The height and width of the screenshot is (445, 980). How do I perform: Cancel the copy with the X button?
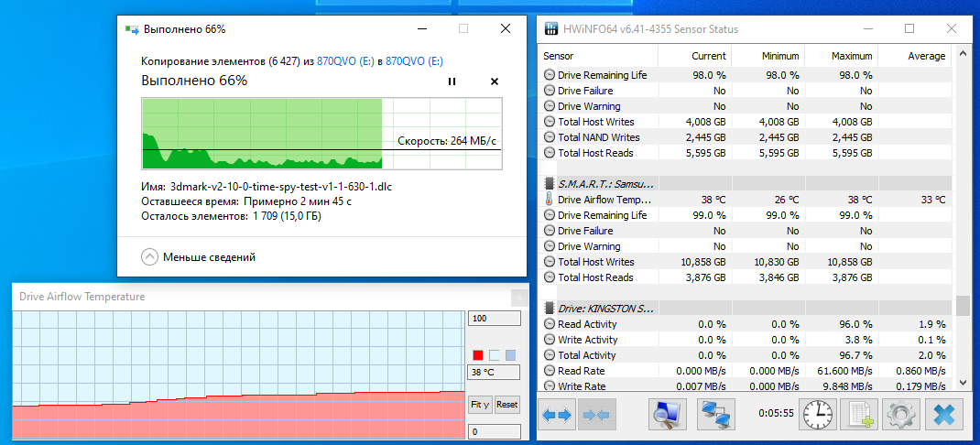[495, 81]
